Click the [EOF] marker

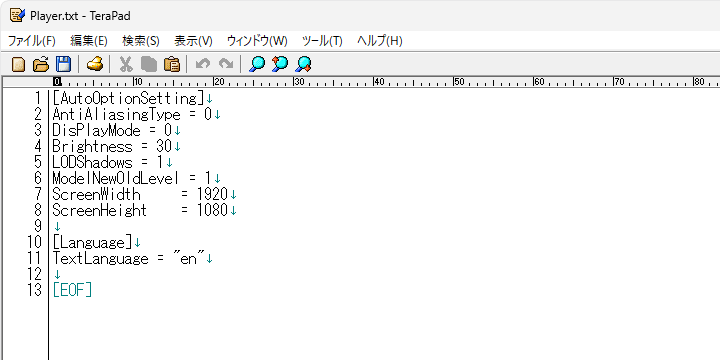pos(73,291)
